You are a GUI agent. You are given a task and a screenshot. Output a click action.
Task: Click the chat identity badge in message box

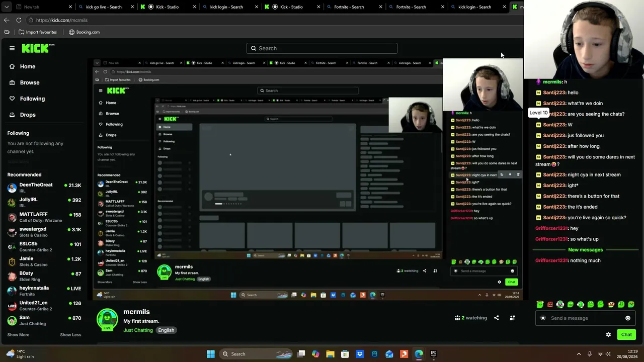(x=543, y=318)
